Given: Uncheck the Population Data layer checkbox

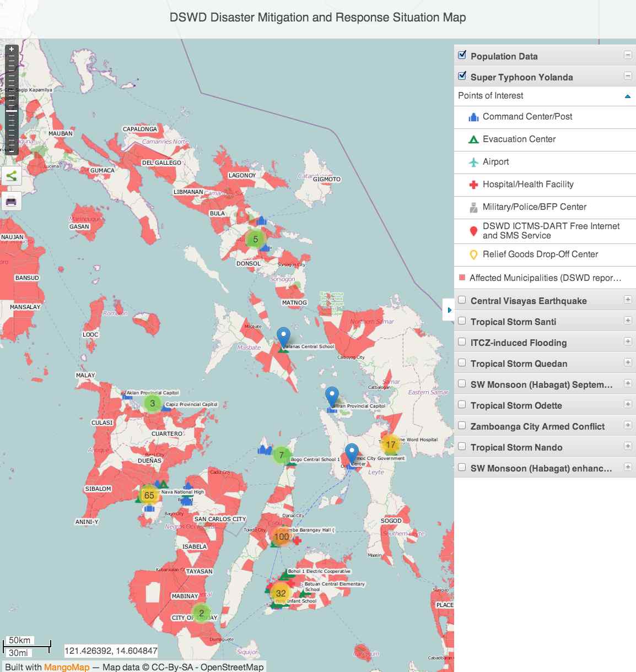Looking at the screenshot, I should (x=462, y=55).
